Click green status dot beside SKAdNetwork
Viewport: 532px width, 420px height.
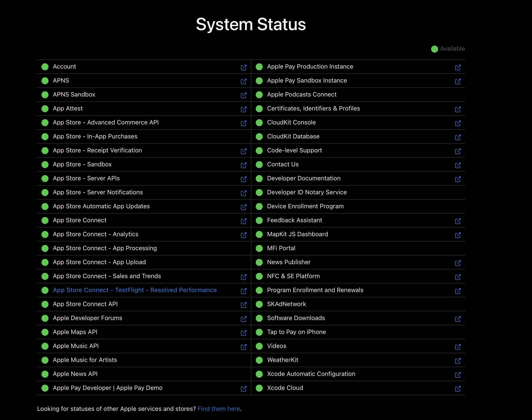coord(259,305)
